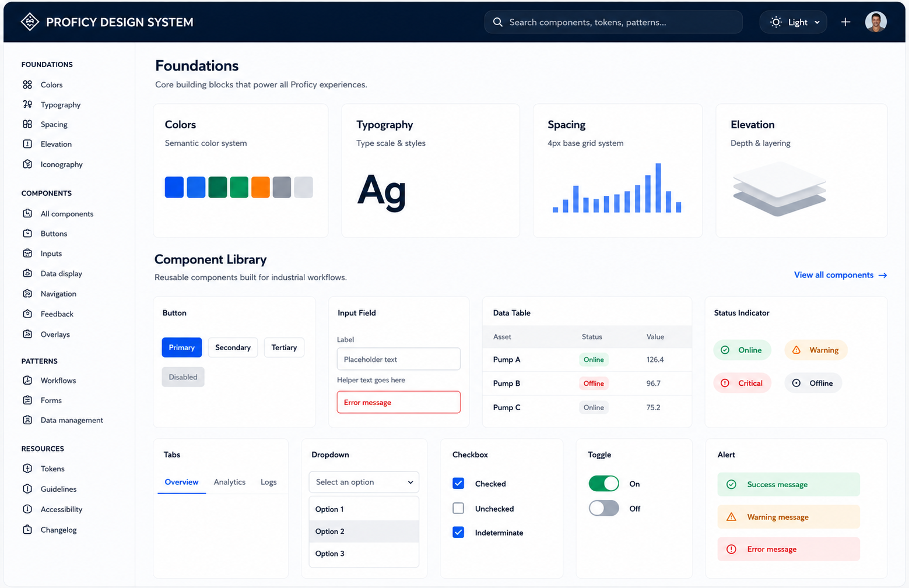Choose Option 3 in dropdown list
909x588 pixels.
coord(364,553)
